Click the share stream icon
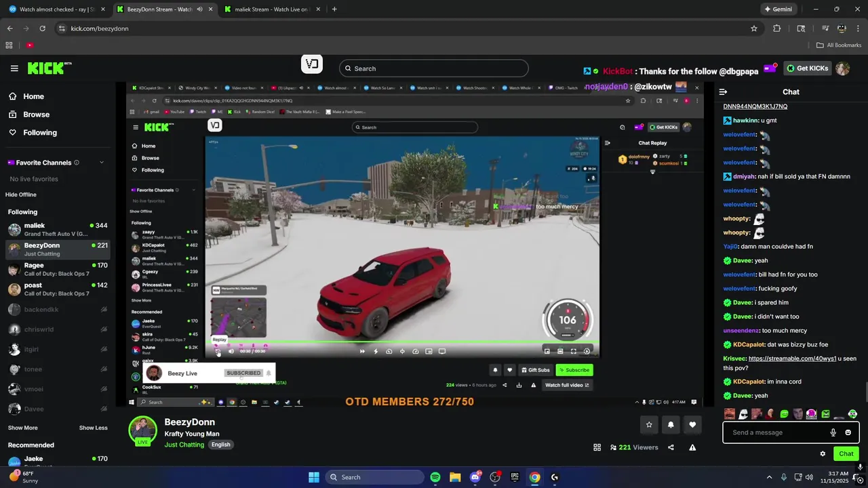This screenshot has width=868, height=488. tap(671, 447)
